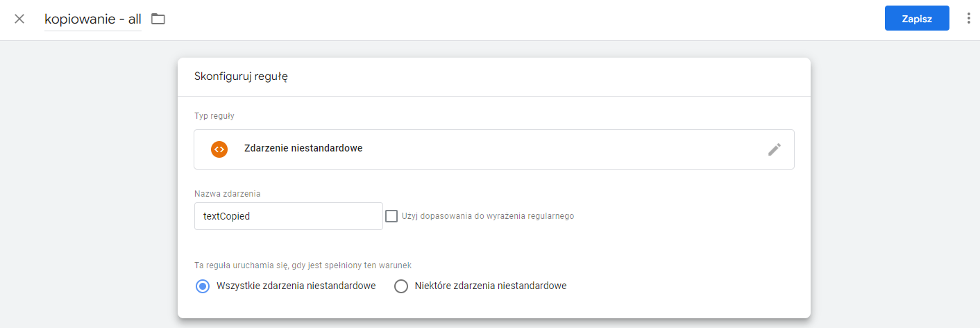Save the trigger with Zapisz button
This screenshot has width=980, height=328.
point(917,18)
